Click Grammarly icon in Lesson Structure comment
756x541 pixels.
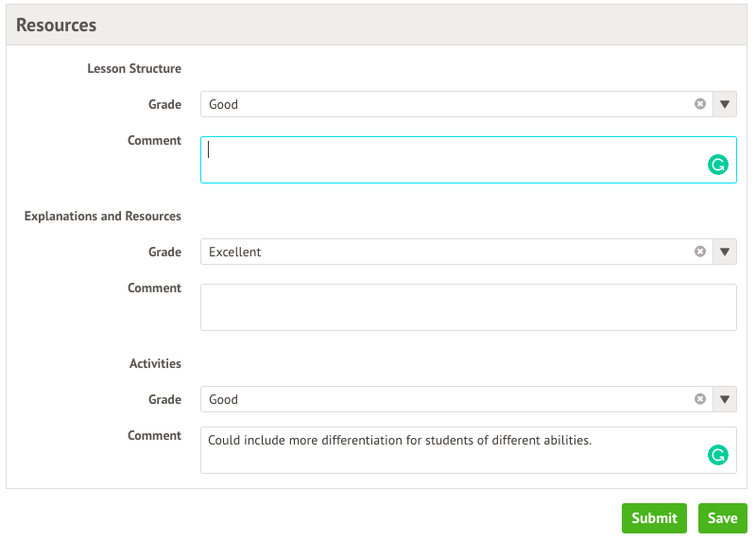718,166
